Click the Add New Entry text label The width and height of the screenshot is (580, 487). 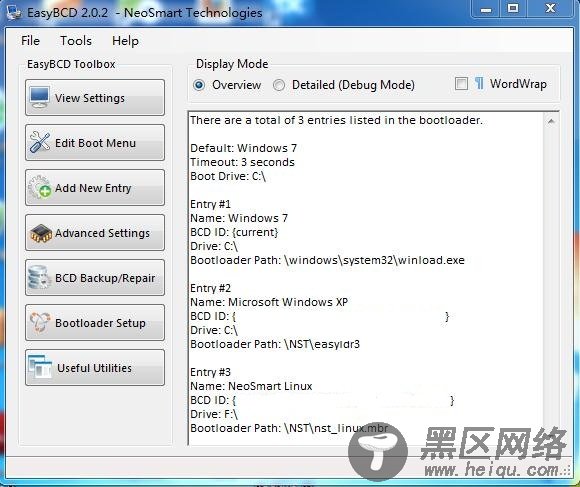click(93, 188)
